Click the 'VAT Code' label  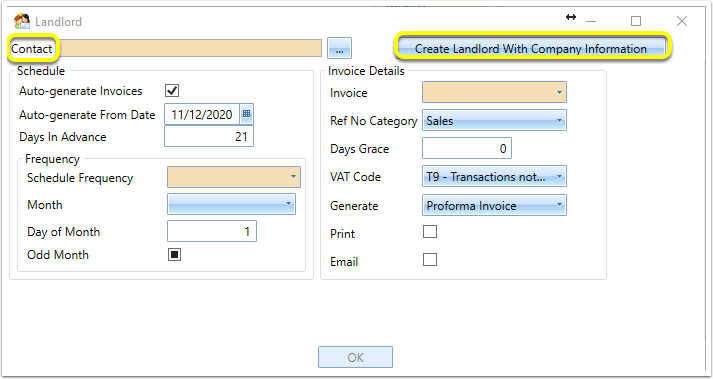click(x=355, y=177)
